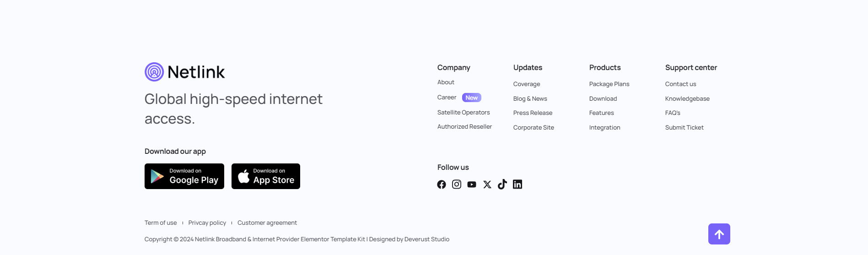Open the Coverage link under Updates
Viewport: 868px width, 255px height.
527,84
